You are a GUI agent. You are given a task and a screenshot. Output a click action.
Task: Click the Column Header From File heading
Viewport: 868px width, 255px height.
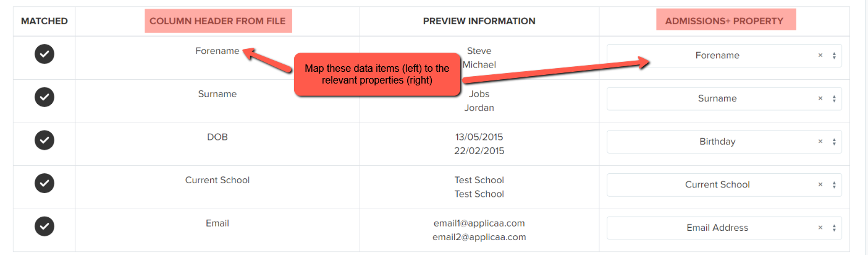pyautogui.click(x=217, y=21)
